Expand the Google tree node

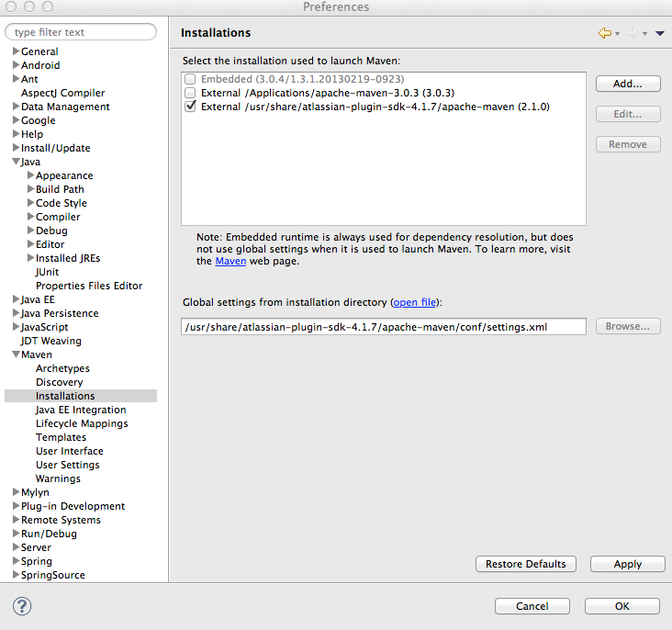click(16, 119)
